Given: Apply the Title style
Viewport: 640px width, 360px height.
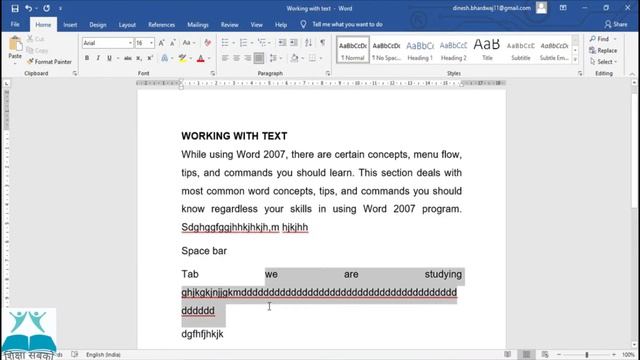Looking at the screenshot, I should click(487, 50).
